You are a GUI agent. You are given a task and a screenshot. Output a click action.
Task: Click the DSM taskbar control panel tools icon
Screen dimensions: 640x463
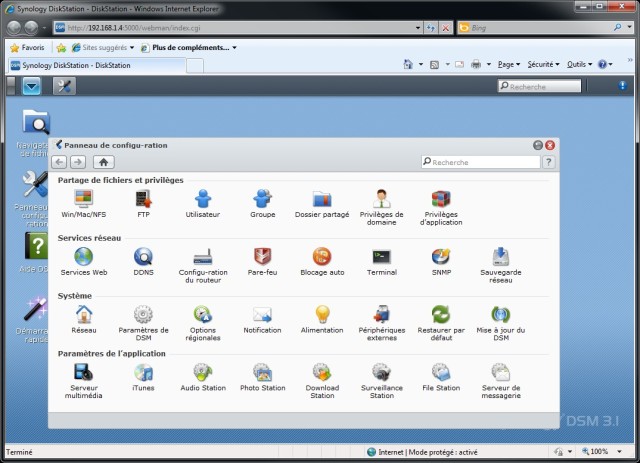click(x=64, y=86)
